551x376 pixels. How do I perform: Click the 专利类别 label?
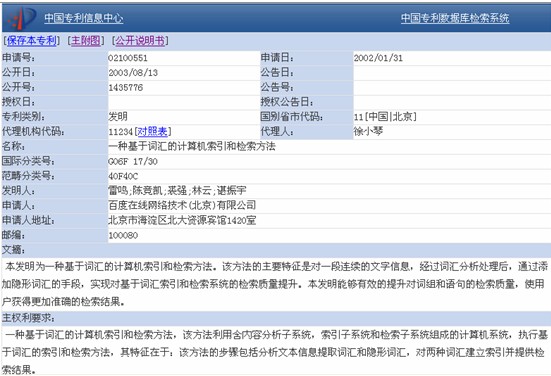[23, 117]
